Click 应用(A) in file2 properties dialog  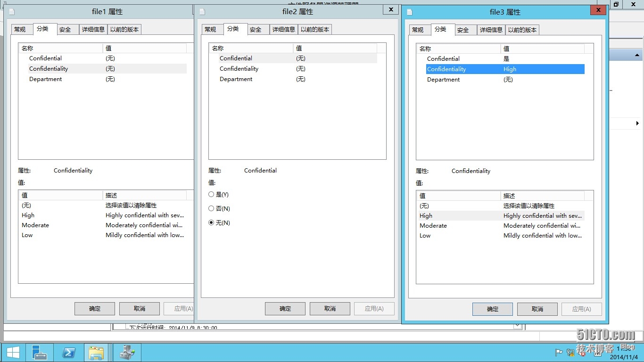pyautogui.click(x=374, y=309)
